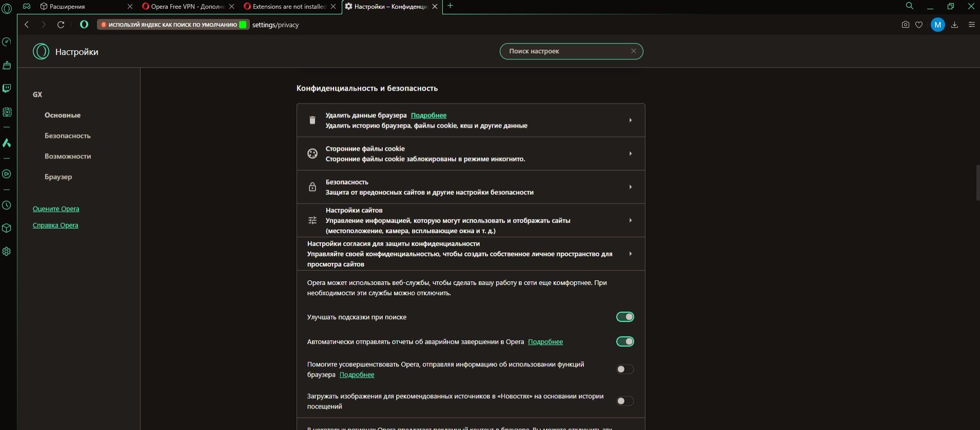This screenshot has height=430, width=980.
Task: Select GX in settings sidebar
Action: (37, 95)
